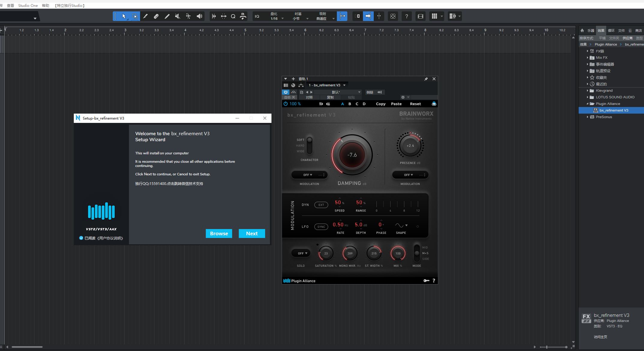Select the Range tool in toolbar
Image resolution: width=644 pixels, height=351 pixels.
(x=135, y=16)
